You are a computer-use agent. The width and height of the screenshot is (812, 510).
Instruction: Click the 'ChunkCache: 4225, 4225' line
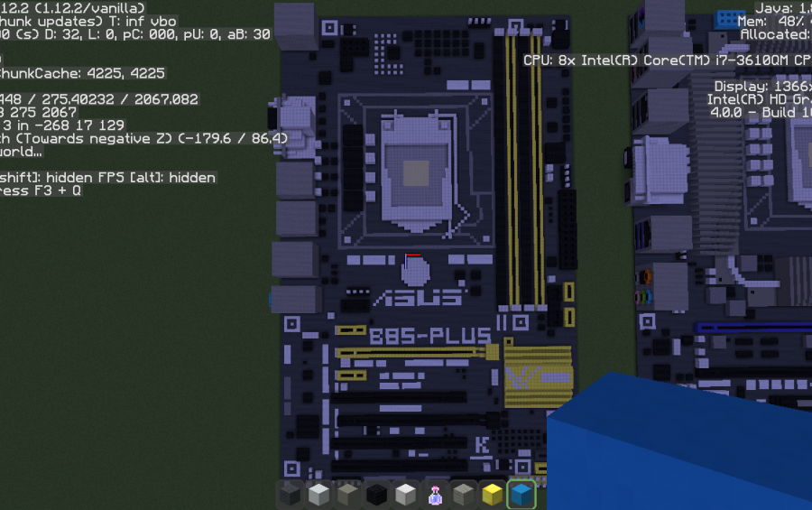82,73
